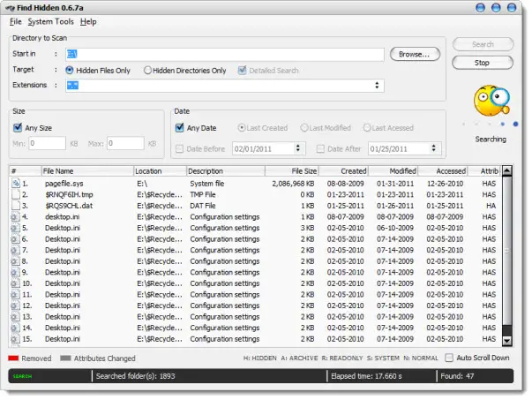Select the $RNQF6IH.tmp file name
This screenshot has width=532, height=400.
click(69, 194)
